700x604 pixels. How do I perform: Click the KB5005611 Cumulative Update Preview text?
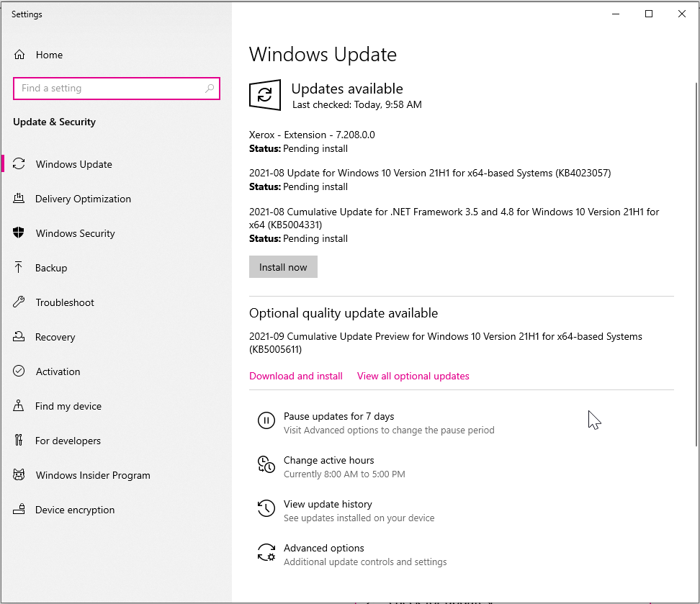[x=446, y=343]
